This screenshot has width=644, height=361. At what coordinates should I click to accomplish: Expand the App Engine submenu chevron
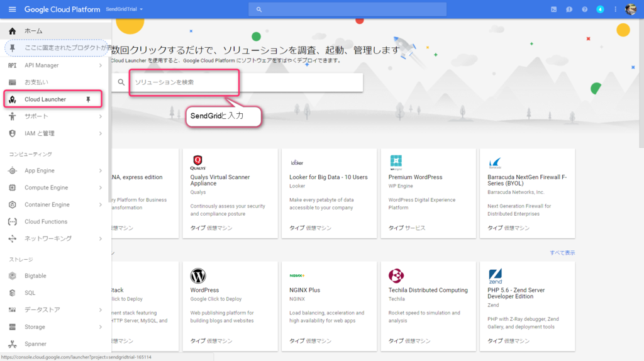100,170
